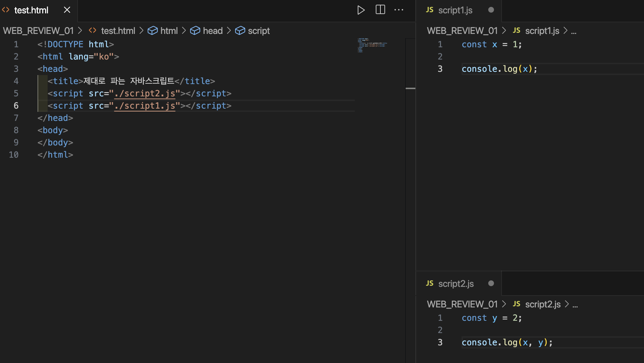The width and height of the screenshot is (644, 363).
Task: Close the test.html tab
Action: coord(67,10)
